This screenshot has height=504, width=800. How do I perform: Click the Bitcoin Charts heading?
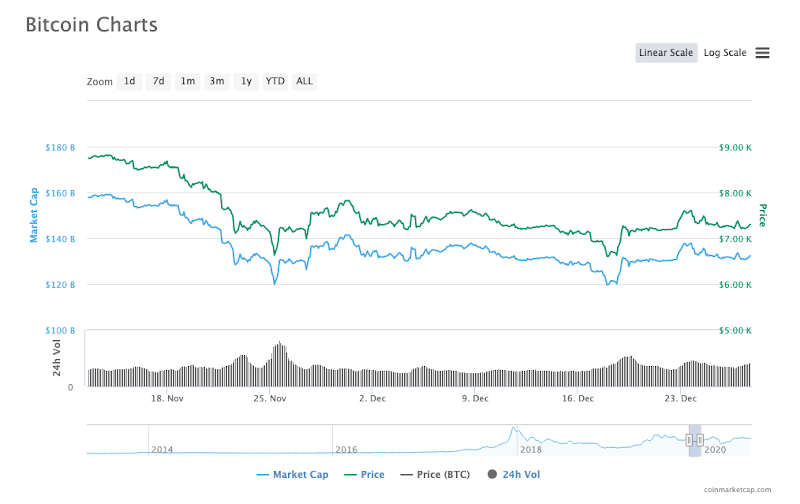[91, 24]
